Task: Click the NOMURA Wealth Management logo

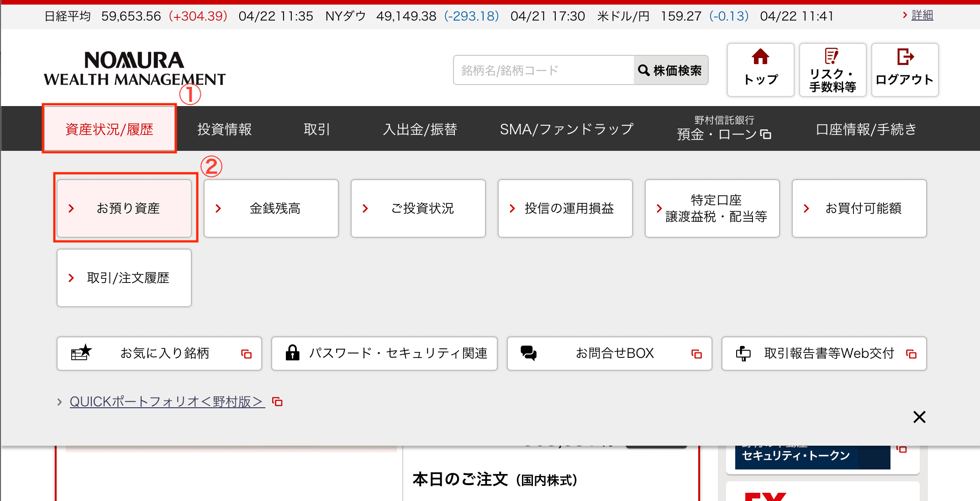Action: [135, 69]
